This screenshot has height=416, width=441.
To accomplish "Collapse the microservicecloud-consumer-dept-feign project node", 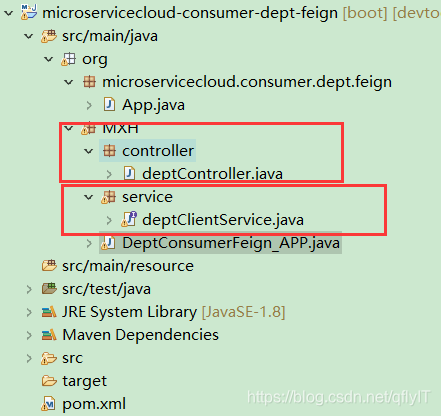I will pyautogui.click(x=9, y=13).
